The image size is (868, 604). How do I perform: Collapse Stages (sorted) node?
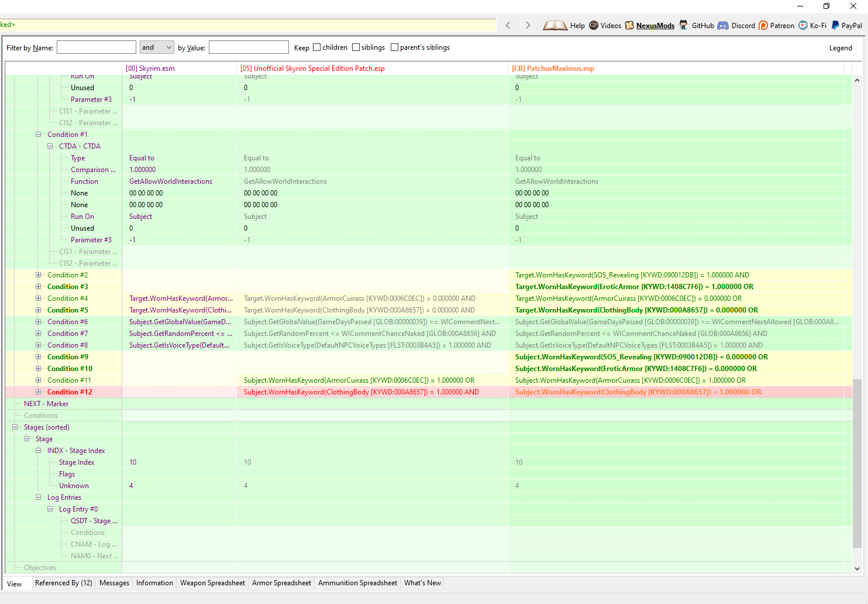pyautogui.click(x=15, y=427)
